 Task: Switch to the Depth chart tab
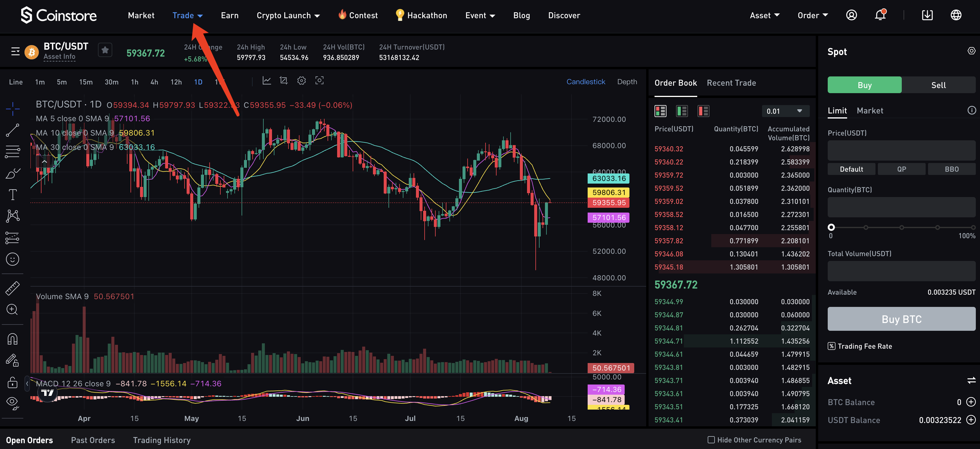(x=627, y=82)
